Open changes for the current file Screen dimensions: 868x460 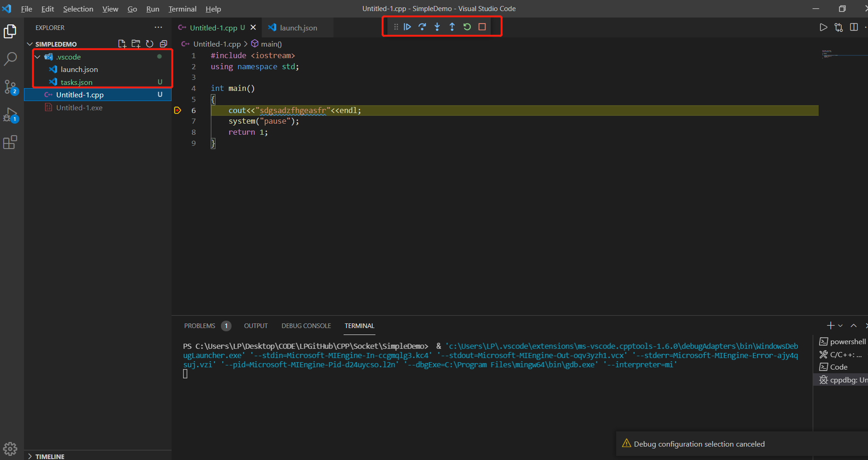tap(838, 27)
